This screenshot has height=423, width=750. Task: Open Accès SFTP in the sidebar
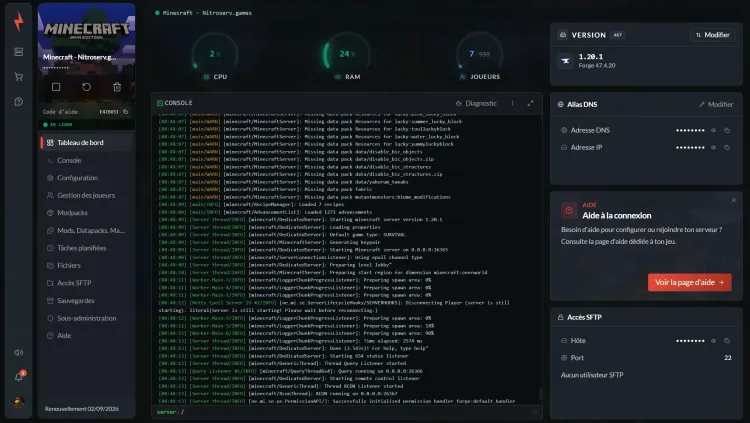pos(86,283)
